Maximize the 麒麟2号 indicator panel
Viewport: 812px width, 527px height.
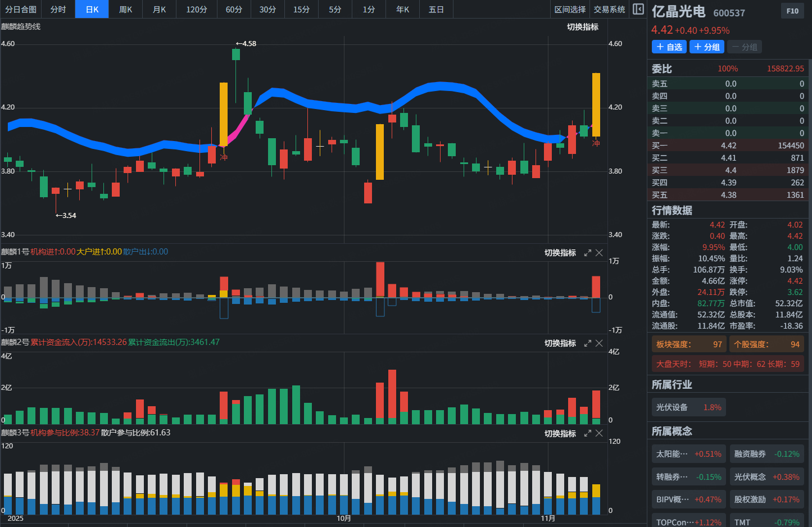[x=588, y=343]
